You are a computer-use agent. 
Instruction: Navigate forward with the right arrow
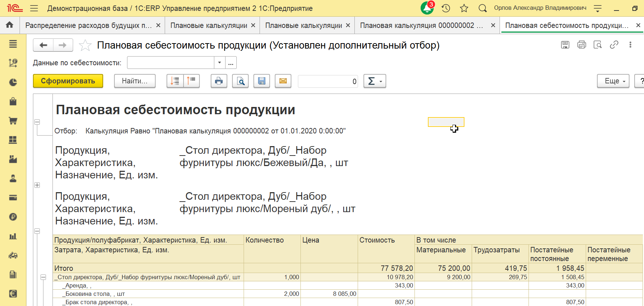(x=63, y=45)
